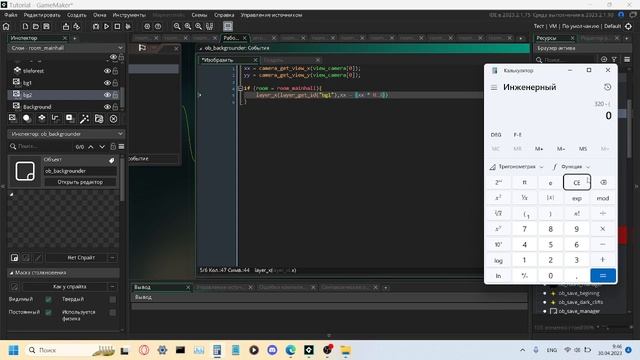Add a new layer folder icon
640x360 pixels.
[x=99, y=118]
